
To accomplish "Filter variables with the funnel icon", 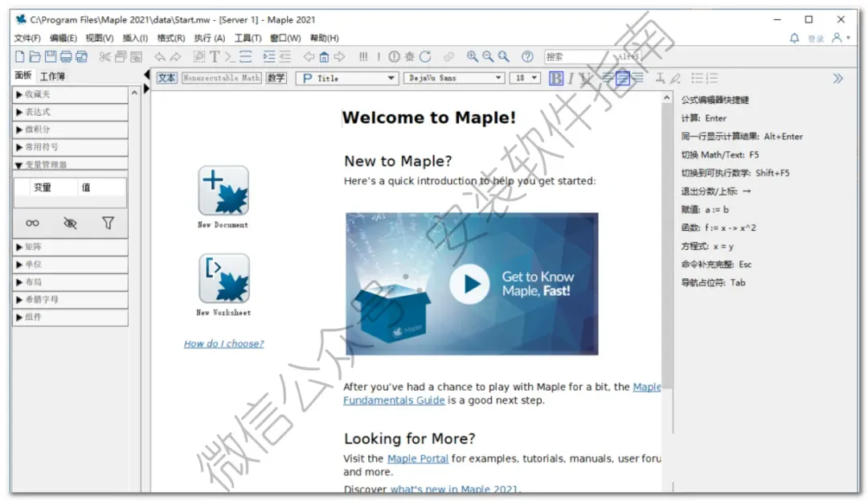I will click(x=108, y=223).
